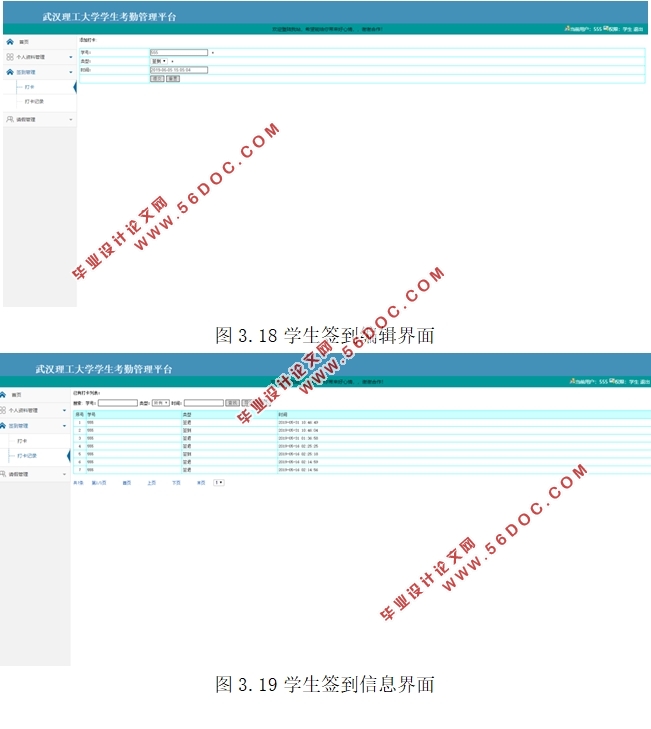Click the 下页 next page link

tap(176, 482)
